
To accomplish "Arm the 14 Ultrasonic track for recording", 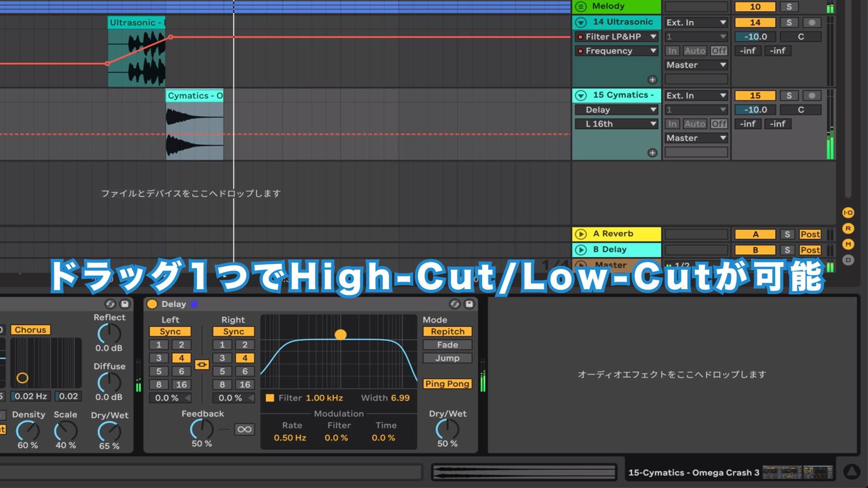I will 812,22.
